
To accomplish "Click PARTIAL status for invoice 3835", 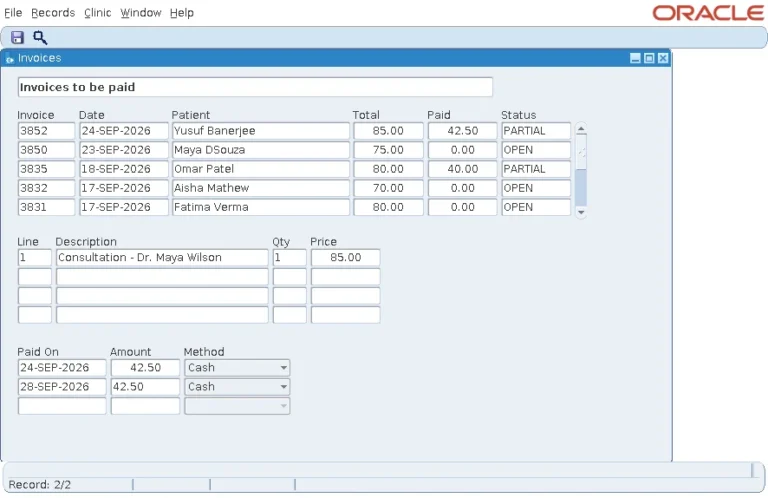I will click(x=536, y=169).
